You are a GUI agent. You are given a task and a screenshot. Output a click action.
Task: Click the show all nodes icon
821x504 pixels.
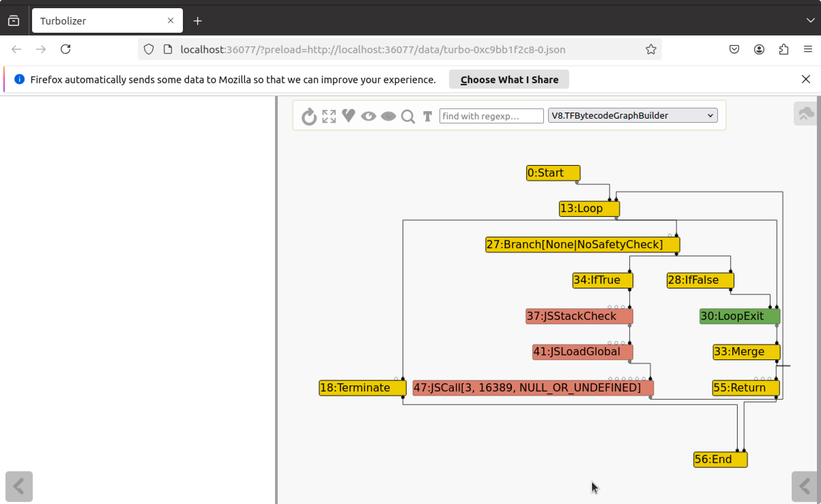[329, 116]
